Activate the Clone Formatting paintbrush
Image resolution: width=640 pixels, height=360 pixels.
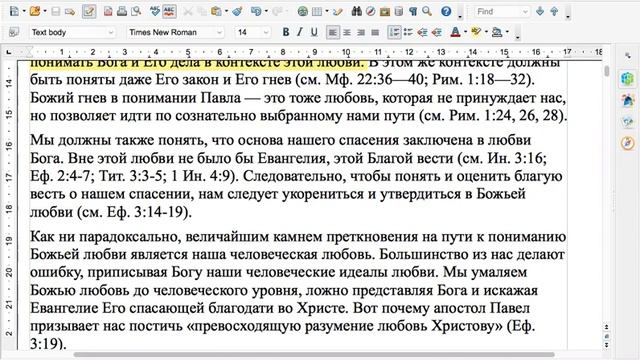[x=237, y=11]
